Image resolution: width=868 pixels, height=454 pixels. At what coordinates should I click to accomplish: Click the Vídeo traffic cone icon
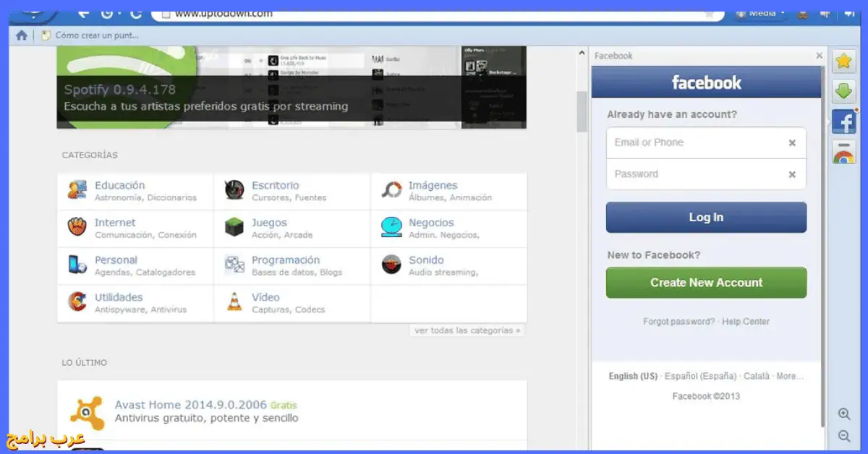point(234,302)
